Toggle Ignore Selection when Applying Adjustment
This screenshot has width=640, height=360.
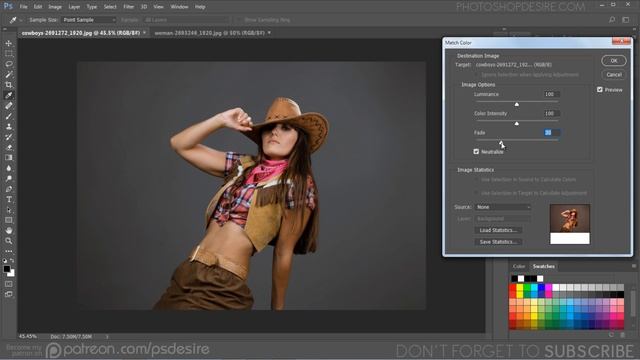(x=476, y=75)
